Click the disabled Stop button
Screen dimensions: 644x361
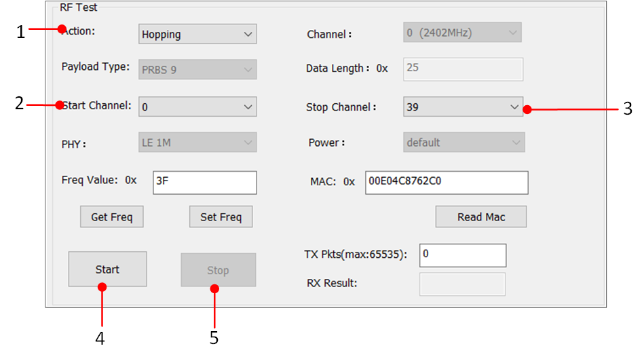(218, 270)
